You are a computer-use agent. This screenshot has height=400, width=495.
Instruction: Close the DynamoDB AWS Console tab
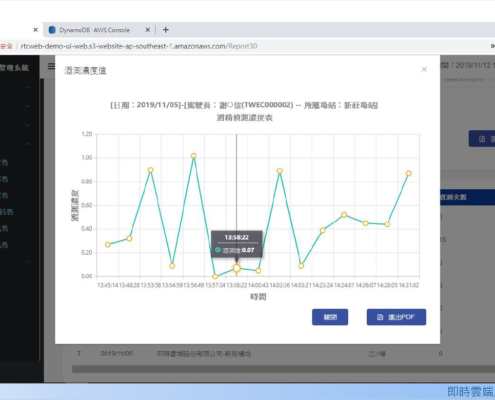[x=148, y=30]
